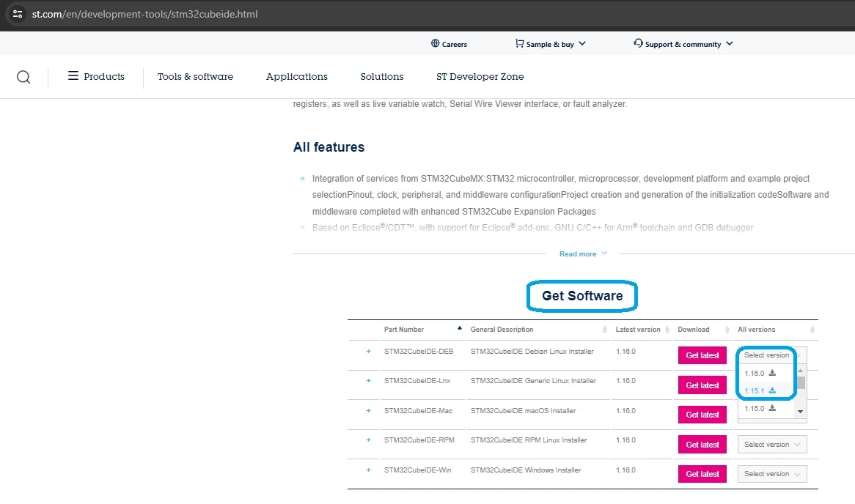855x504 pixels.
Task: Click the All features heading
Action: click(329, 147)
